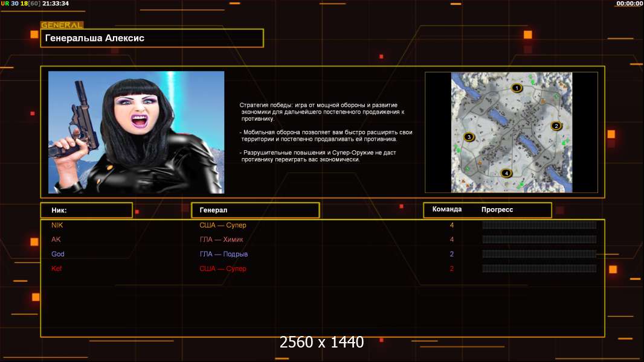Image resolution: width=644 pixels, height=362 pixels.
Task: Click the 'Прогресс' column header
Action: point(497,210)
